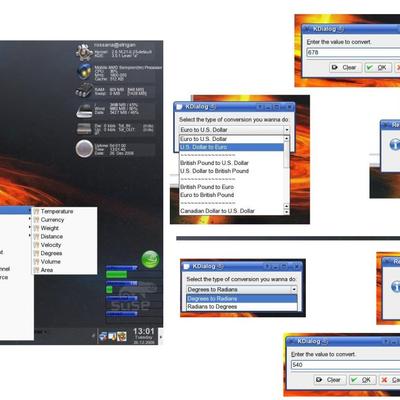Click the 13:01 panel clock
Viewport: 400px width, 400px height.
144,331
